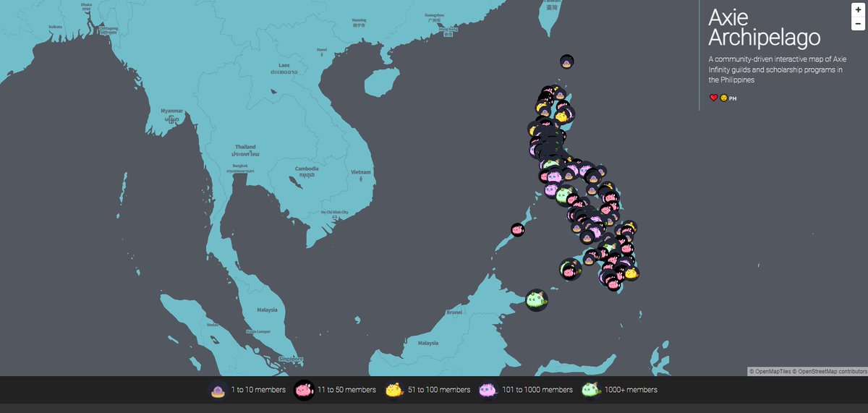Click the purple Axie icon for 1 to 10 members
Screen dimensions: 868x413
(x=216, y=390)
